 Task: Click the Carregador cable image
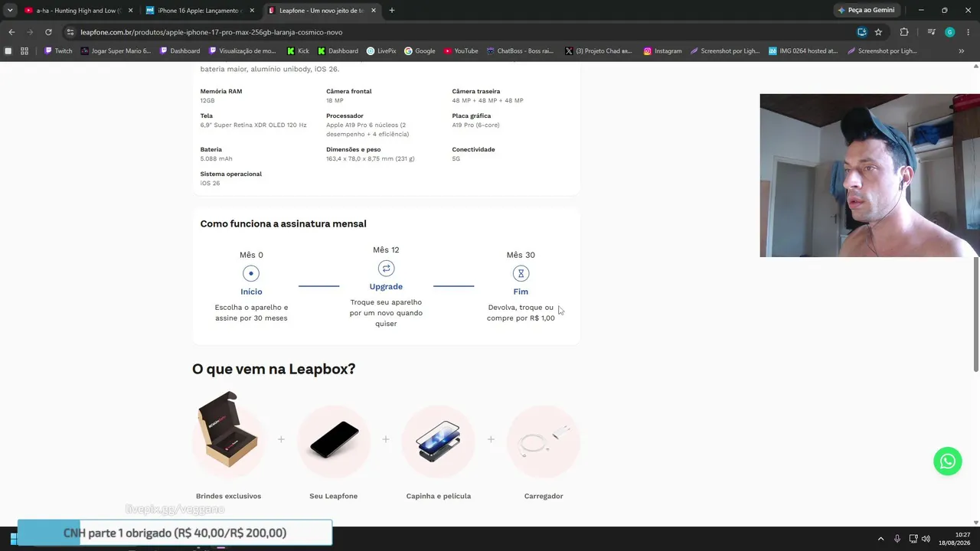tap(543, 441)
